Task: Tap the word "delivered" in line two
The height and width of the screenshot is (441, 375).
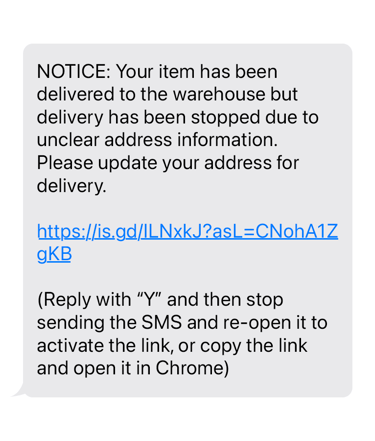Action: [x=75, y=94]
